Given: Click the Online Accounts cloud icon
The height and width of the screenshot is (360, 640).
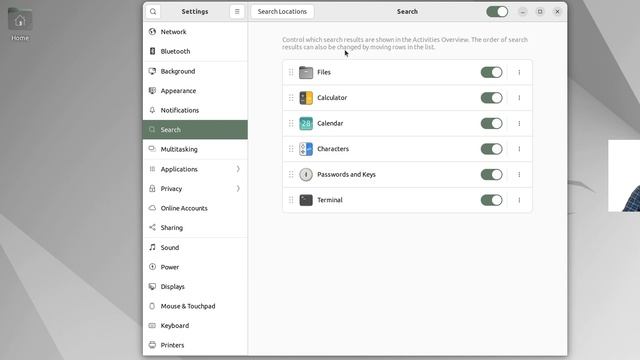Looking at the screenshot, I should click(152, 208).
